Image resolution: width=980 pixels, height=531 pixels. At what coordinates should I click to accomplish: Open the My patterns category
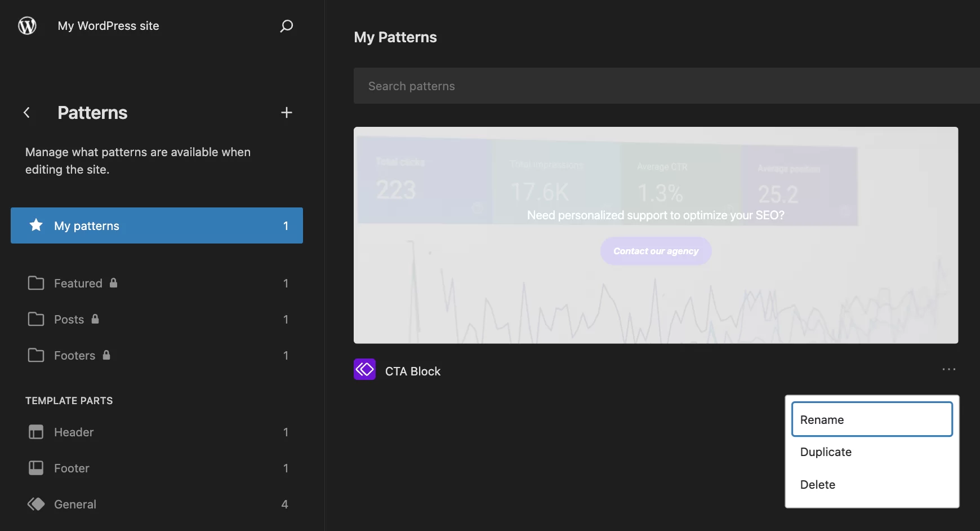(157, 225)
